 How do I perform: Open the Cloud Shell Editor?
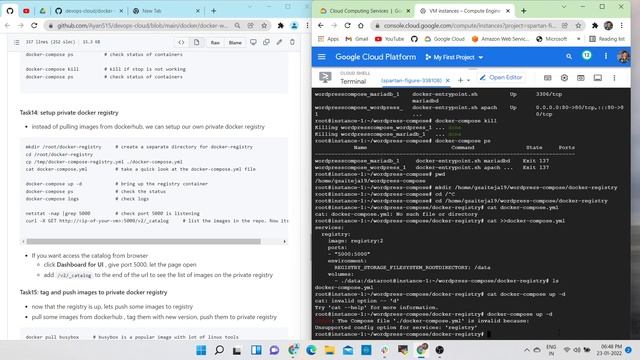pyautogui.click(x=501, y=77)
